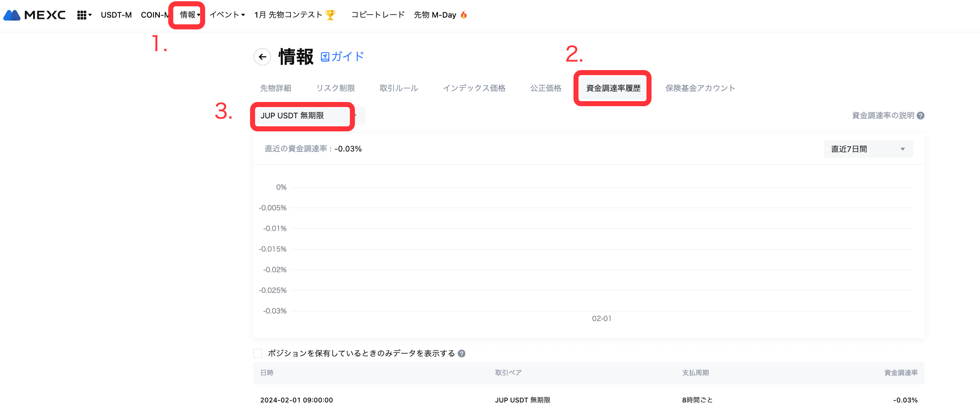The height and width of the screenshot is (418, 980).
Task: Go to USDT-M futures
Action: [x=116, y=15]
